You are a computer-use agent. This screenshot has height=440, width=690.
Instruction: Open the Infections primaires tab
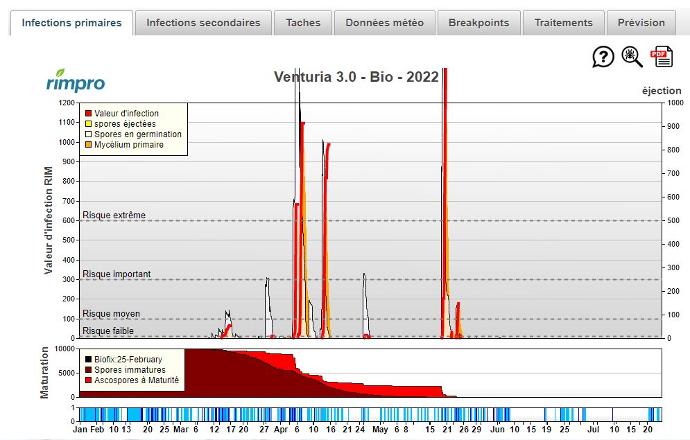click(x=71, y=23)
